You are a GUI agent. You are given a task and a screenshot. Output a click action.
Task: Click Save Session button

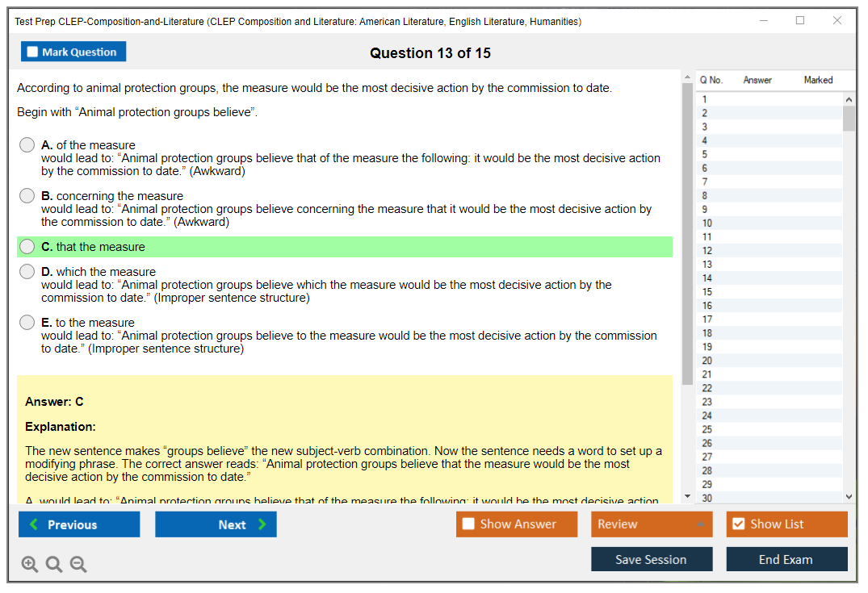[x=651, y=559]
